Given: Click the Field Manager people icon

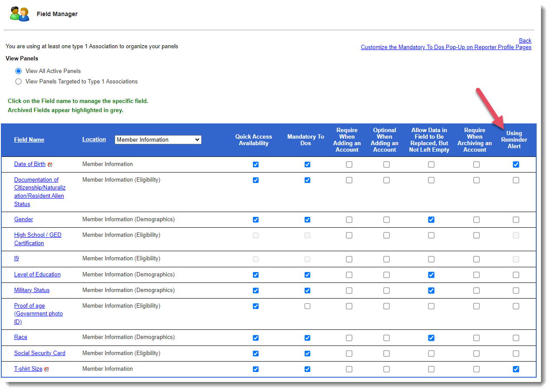Looking at the screenshot, I should [x=20, y=14].
